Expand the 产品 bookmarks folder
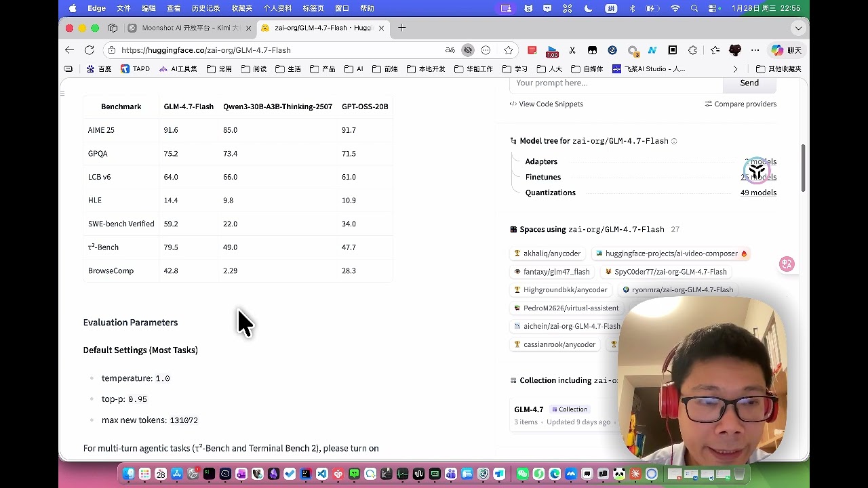868x488 pixels. point(323,69)
